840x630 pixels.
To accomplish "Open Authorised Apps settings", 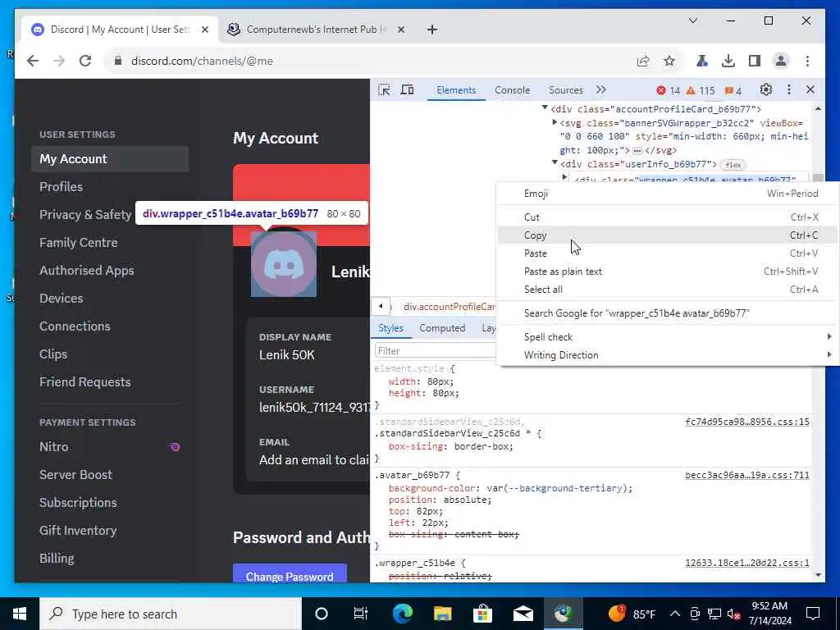I will click(x=110, y=271).
